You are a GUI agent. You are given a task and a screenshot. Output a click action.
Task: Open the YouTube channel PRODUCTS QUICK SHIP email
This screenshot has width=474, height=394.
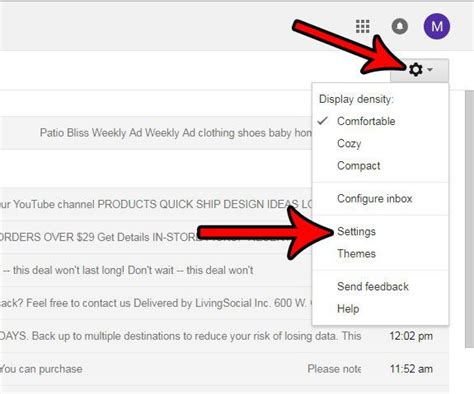(x=156, y=204)
